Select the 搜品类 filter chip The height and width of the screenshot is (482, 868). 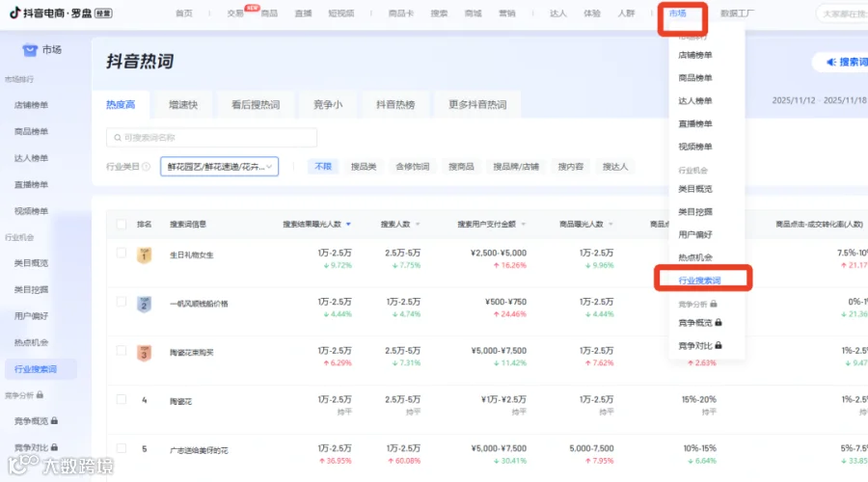(x=364, y=167)
